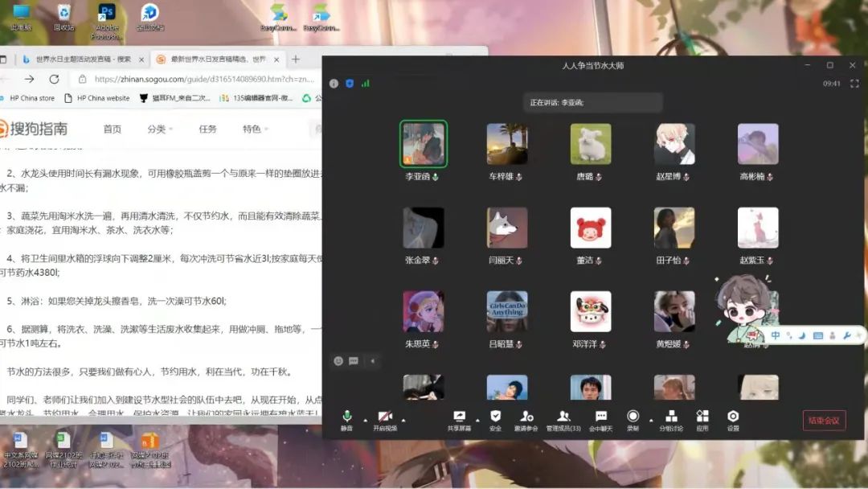
Task: Open the 金山文档 desktop shortcut
Action: [x=150, y=17]
